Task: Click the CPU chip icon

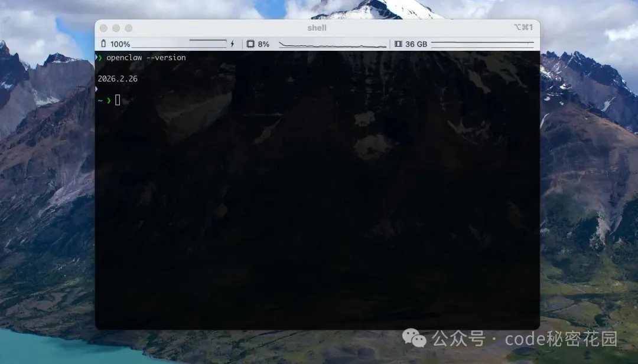Action: point(250,44)
